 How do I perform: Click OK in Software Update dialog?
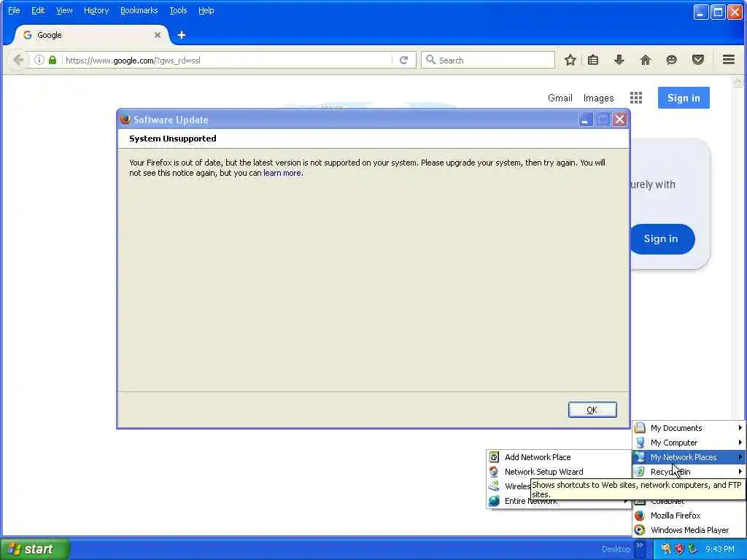click(x=592, y=410)
